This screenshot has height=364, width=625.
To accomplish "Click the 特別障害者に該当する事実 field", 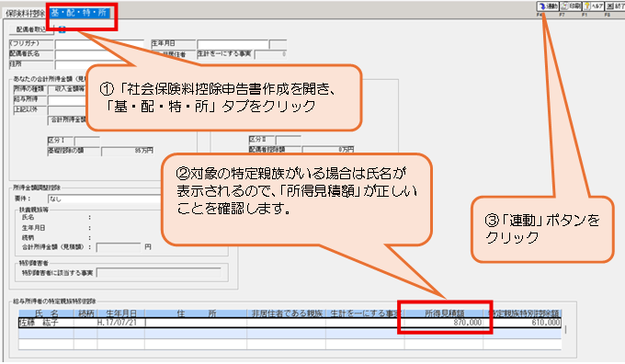I will pos(159,273).
